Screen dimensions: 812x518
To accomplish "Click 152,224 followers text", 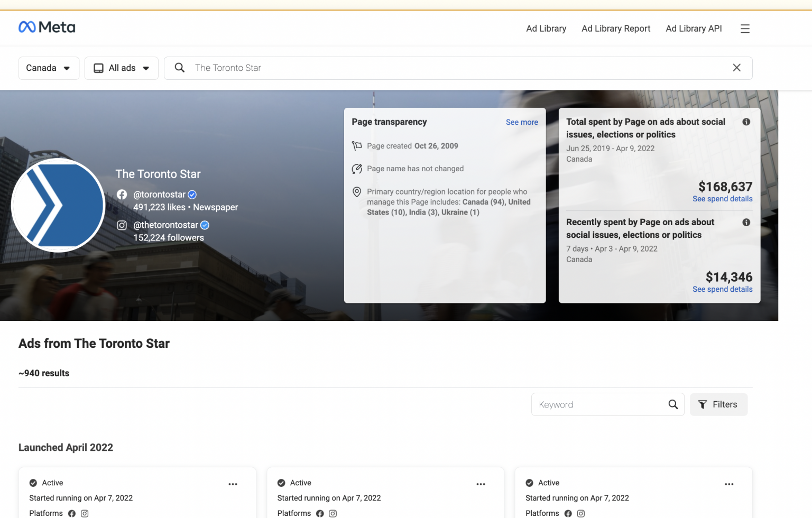I will [169, 238].
